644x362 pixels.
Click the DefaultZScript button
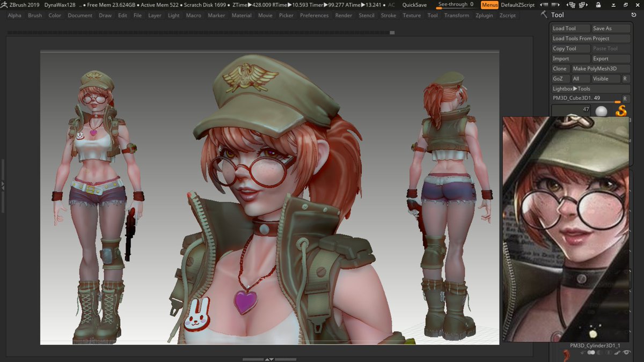pyautogui.click(x=518, y=5)
